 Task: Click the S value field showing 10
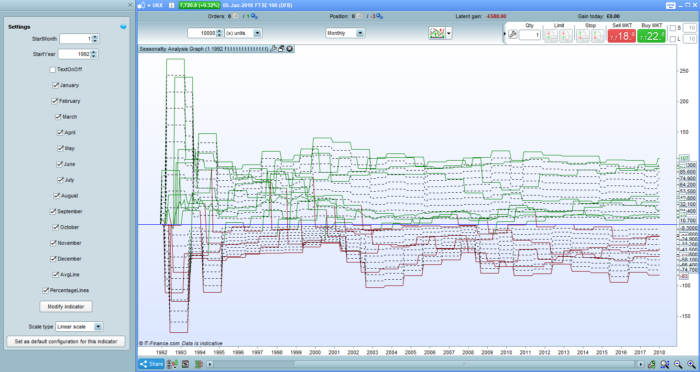[689, 28]
